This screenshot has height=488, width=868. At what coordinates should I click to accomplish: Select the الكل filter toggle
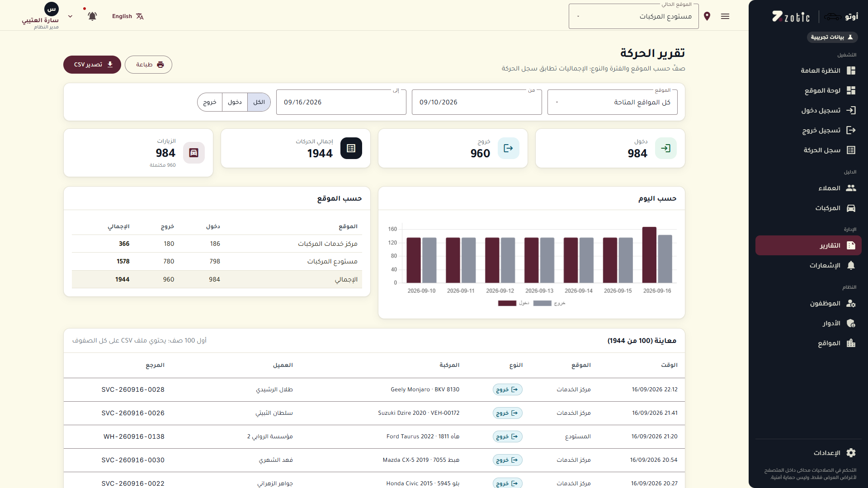click(259, 102)
